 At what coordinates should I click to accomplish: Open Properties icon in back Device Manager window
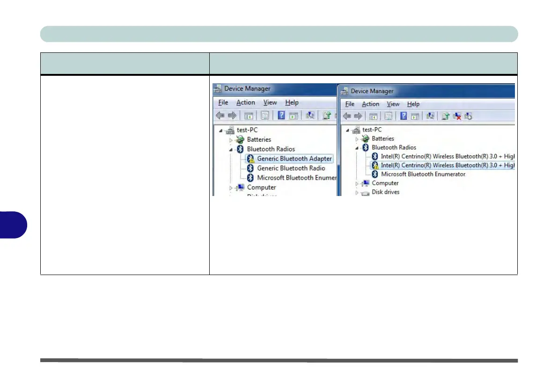(265, 115)
